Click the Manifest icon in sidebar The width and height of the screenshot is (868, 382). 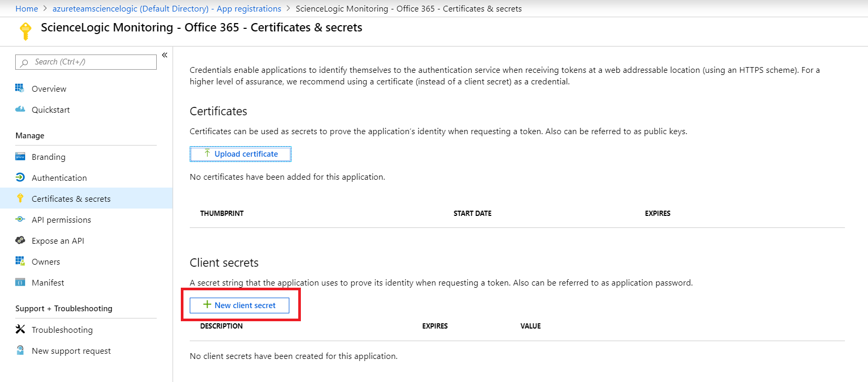pyautogui.click(x=20, y=282)
